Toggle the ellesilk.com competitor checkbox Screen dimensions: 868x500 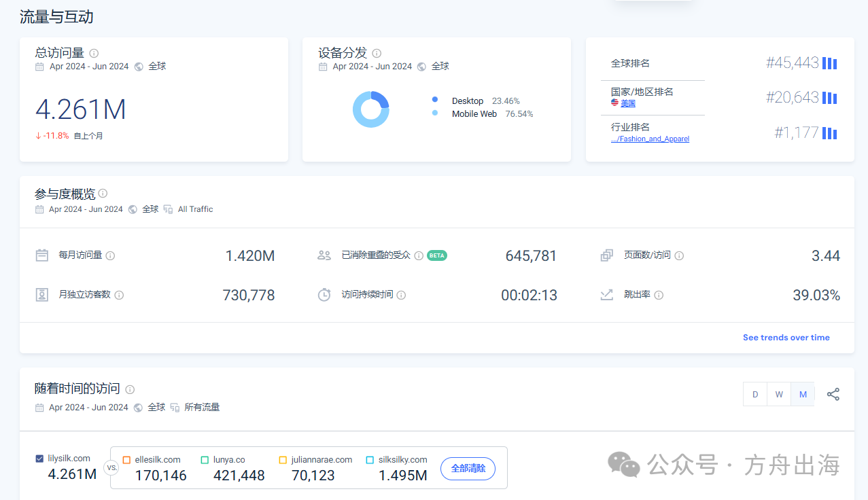point(127,460)
